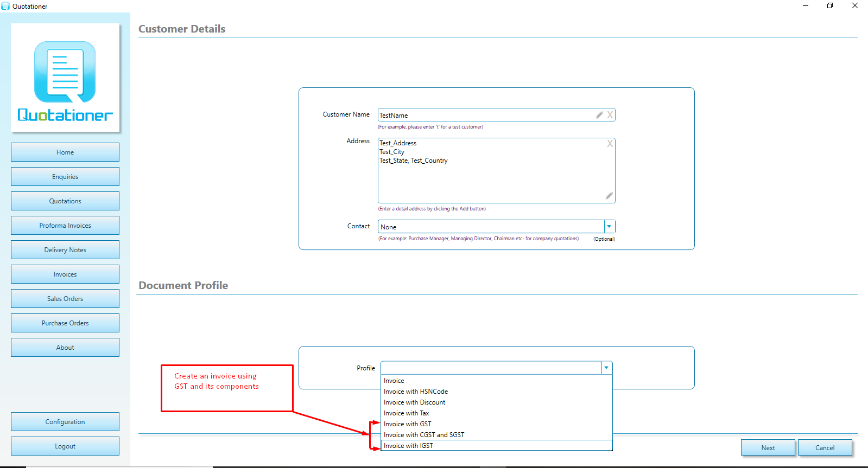Collapse the Profile dropdown arrow
This screenshot has height=468, width=868.
click(x=606, y=368)
